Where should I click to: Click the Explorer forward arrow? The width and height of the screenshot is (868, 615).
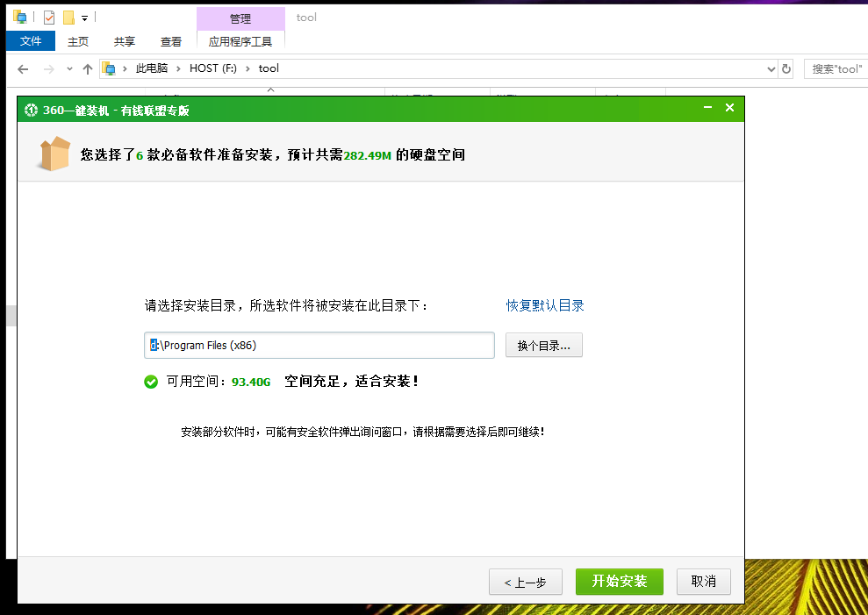49,69
